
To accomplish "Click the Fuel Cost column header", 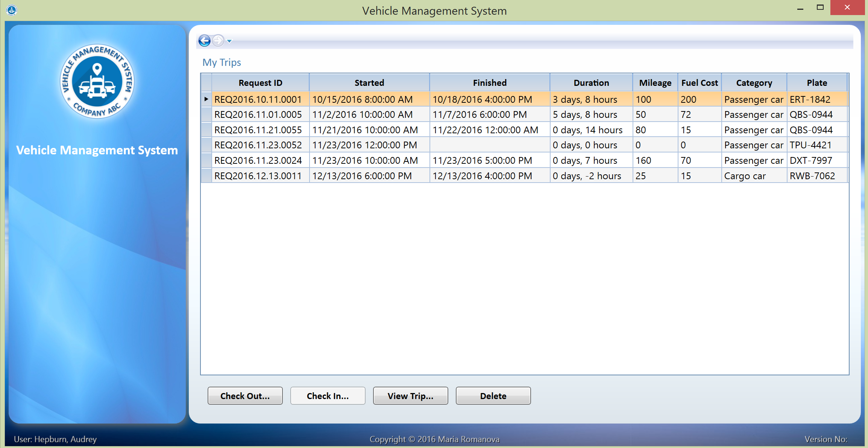I will (x=699, y=83).
